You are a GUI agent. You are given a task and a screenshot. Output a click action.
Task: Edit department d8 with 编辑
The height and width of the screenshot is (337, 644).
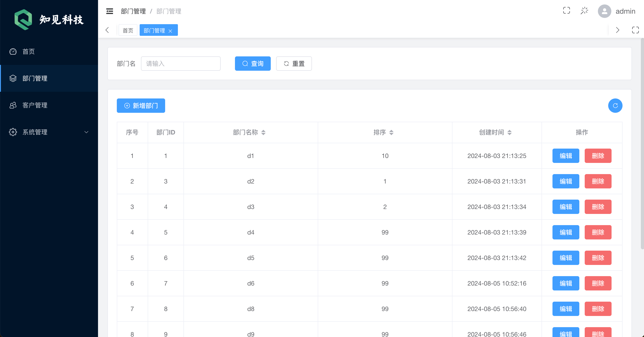pyautogui.click(x=566, y=309)
